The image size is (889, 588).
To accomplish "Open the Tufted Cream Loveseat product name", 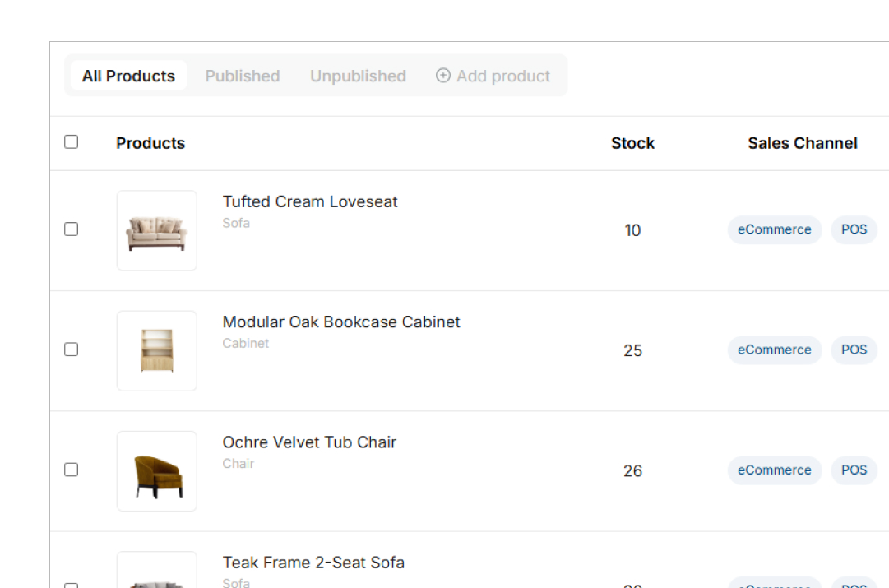I will pos(309,201).
